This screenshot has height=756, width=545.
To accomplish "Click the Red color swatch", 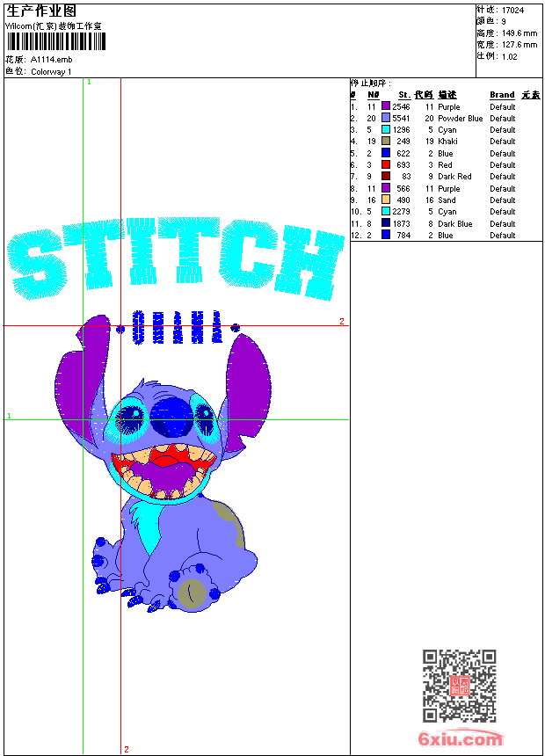I will [x=386, y=164].
